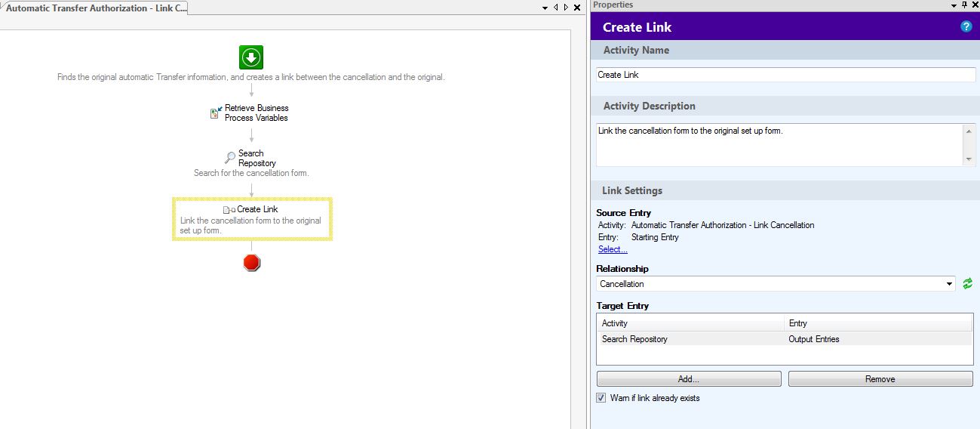Viewport: 980px width, 429px height.
Task: Open the Relationship dropdown showing Cancellation
Action: point(948,284)
